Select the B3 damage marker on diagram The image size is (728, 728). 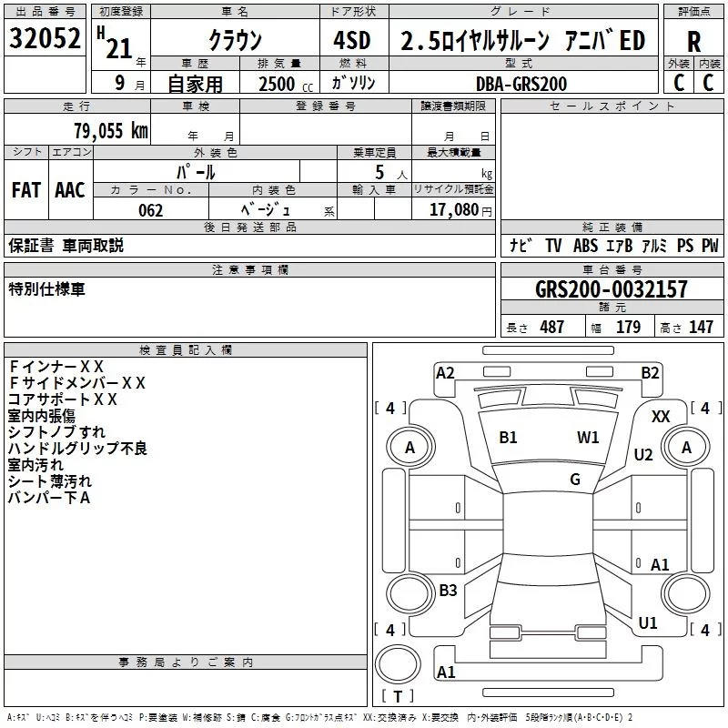(448, 591)
